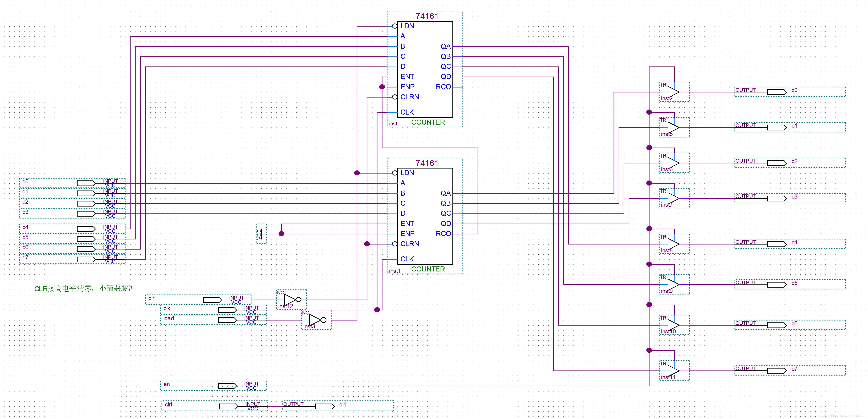Select the d6 input pin symbol
Image resolution: width=868 pixels, height=419 pixels.
point(72,249)
